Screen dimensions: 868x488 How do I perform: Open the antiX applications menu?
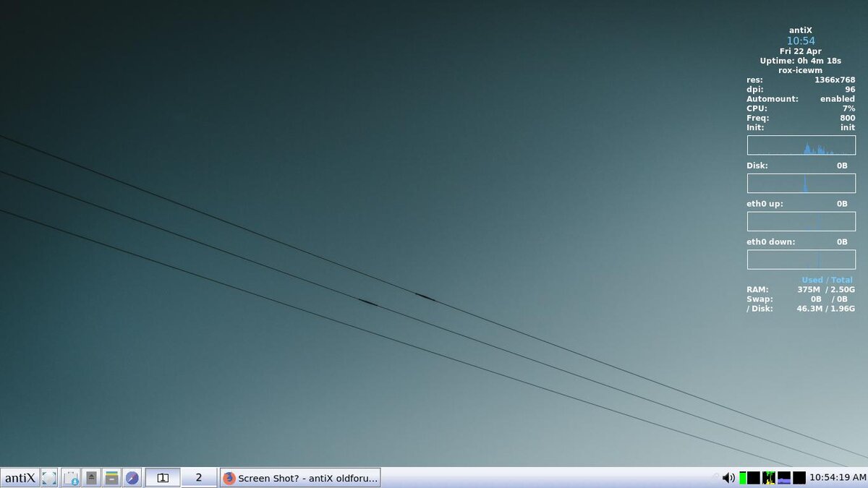(20, 477)
